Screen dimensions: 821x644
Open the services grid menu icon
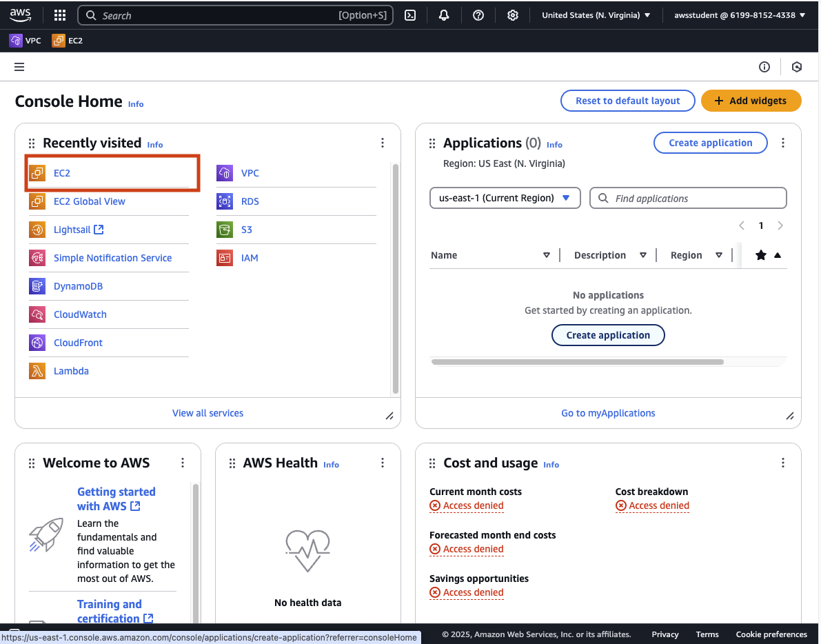point(60,15)
